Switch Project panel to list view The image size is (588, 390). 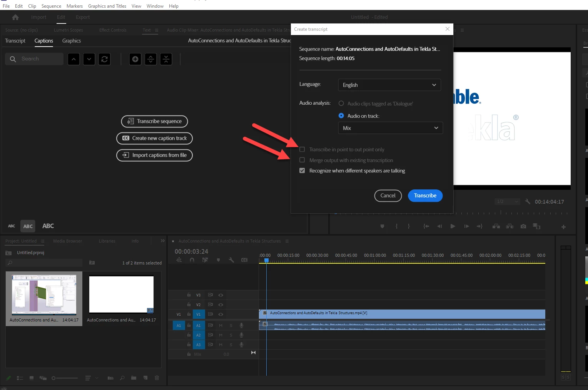pos(20,378)
